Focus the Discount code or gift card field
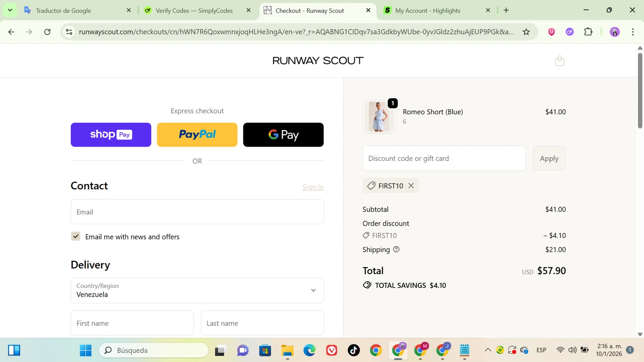The width and height of the screenshot is (644, 362). 444,158
